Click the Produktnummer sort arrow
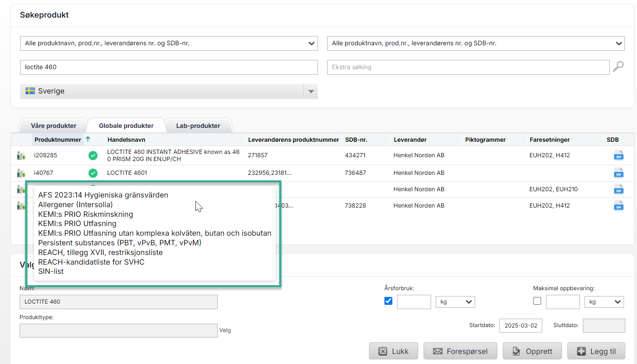 coord(88,139)
